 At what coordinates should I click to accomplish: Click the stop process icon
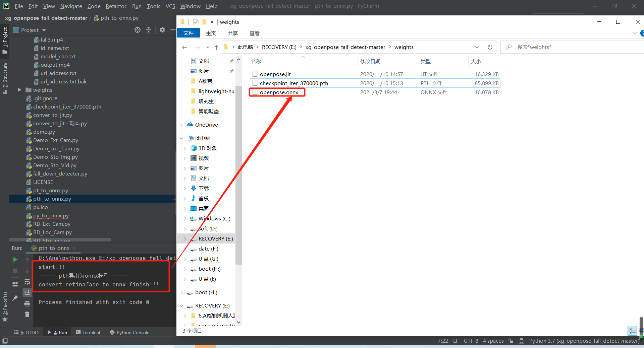(15, 271)
